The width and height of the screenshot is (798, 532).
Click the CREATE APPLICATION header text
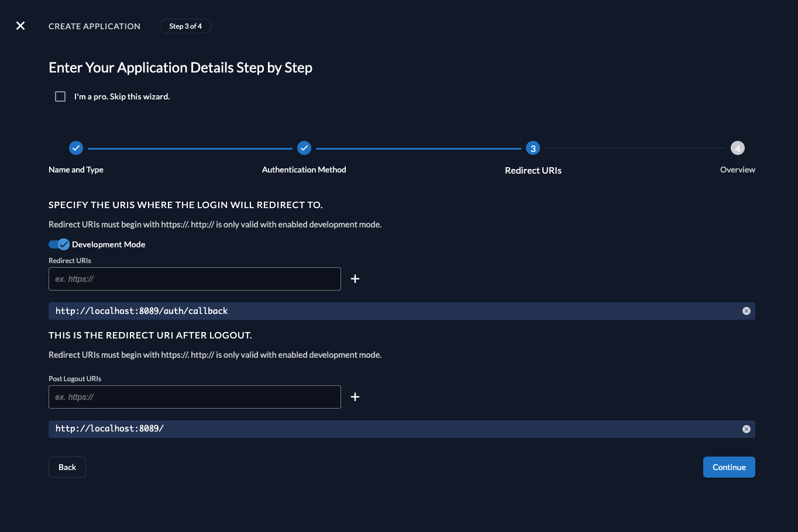click(94, 26)
